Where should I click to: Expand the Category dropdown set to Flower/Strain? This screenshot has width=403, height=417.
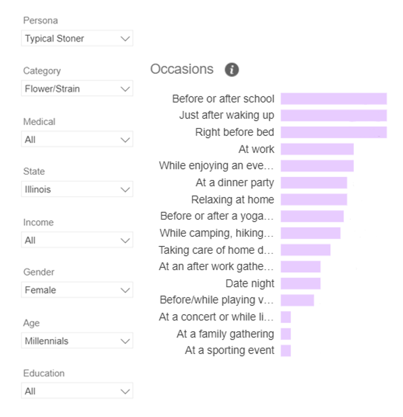[x=77, y=89]
